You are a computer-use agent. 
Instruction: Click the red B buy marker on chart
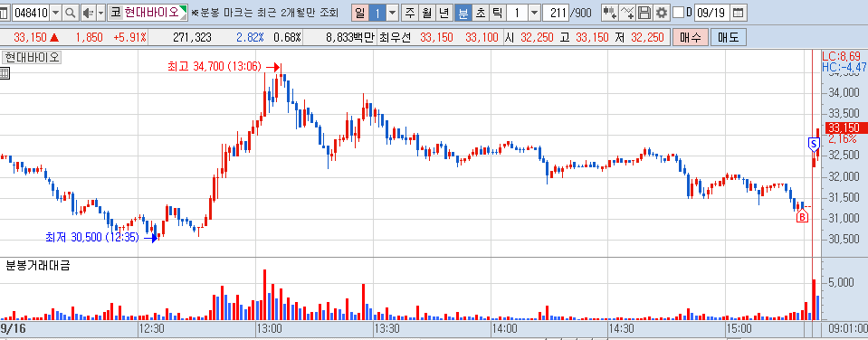point(802,217)
